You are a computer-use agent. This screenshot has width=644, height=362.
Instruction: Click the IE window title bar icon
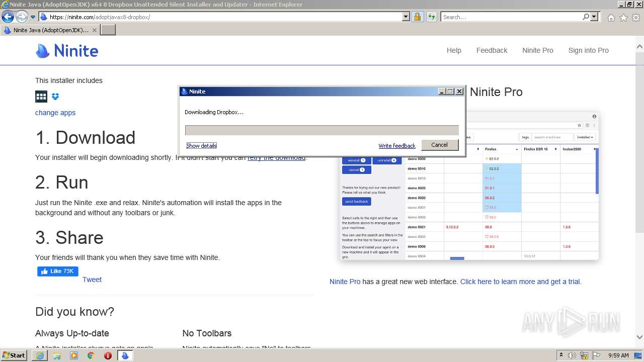click(x=5, y=4)
